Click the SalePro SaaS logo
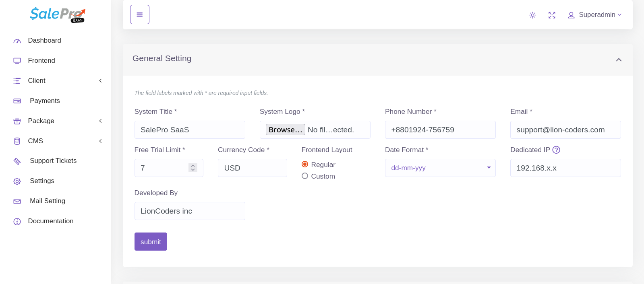The width and height of the screenshot is (644, 284). click(x=58, y=14)
